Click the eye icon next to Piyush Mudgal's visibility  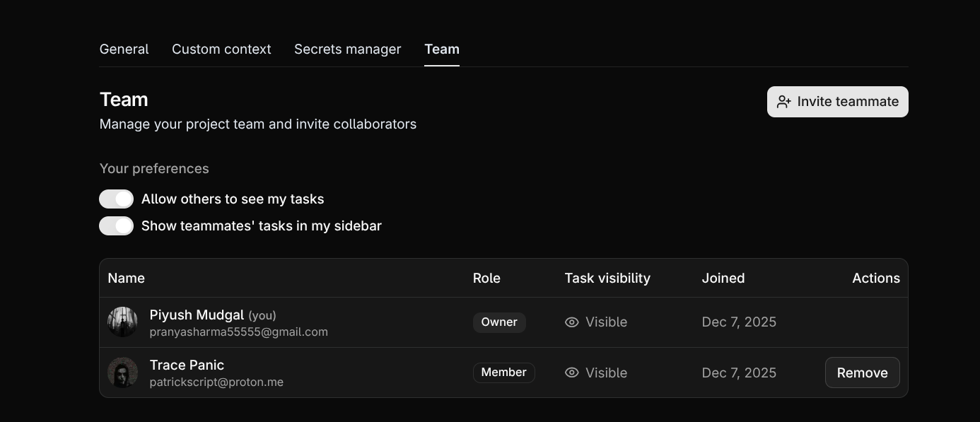pyautogui.click(x=571, y=322)
